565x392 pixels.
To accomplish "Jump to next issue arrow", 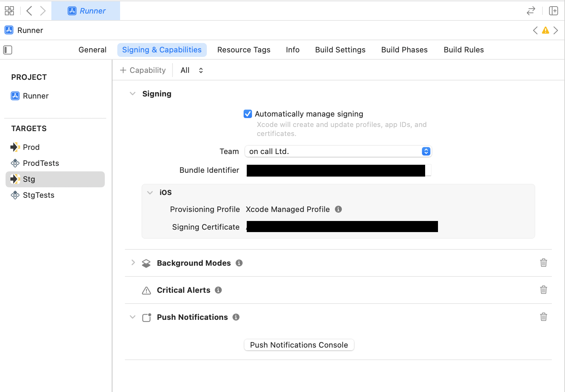I will (556, 30).
